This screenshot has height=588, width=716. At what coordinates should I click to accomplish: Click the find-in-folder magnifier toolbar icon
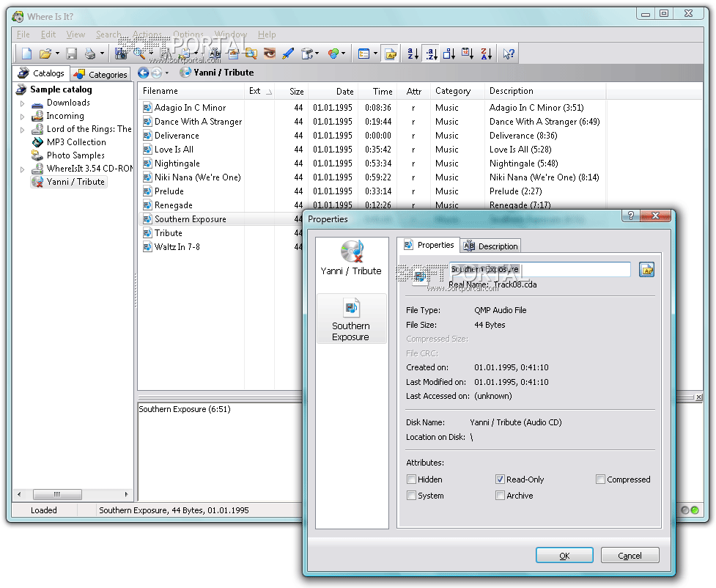pyautogui.click(x=251, y=54)
